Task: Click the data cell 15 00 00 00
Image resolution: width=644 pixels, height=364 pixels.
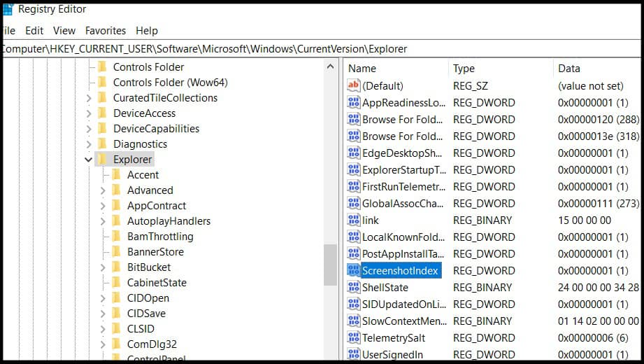Action: click(x=585, y=220)
